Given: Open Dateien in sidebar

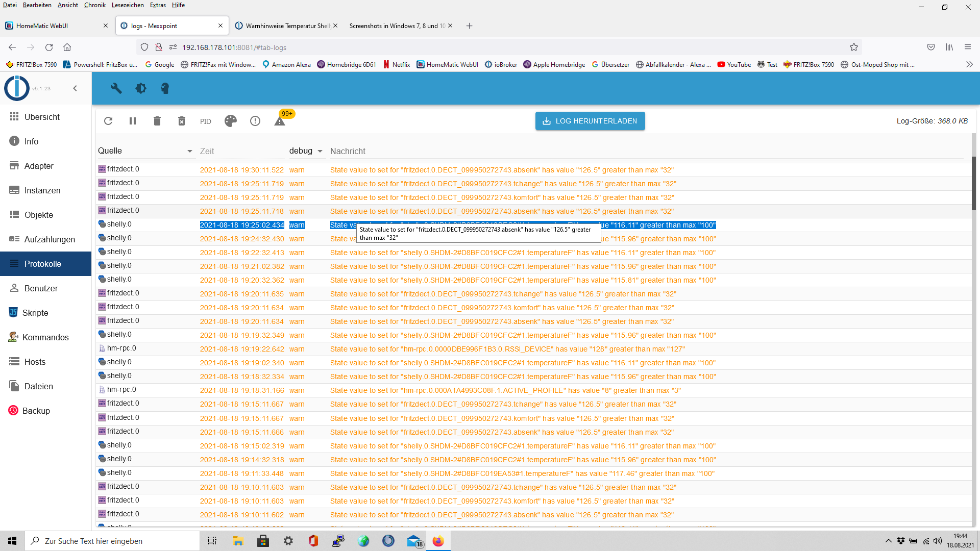Looking at the screenshot, I should [x=46, y=386].
